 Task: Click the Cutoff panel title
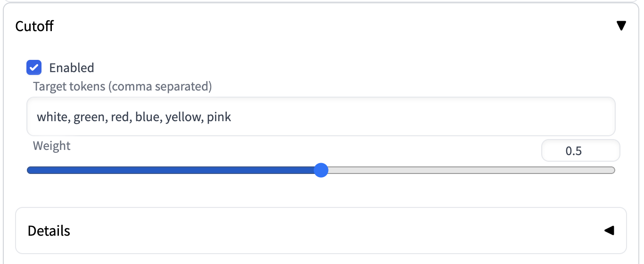34,26
